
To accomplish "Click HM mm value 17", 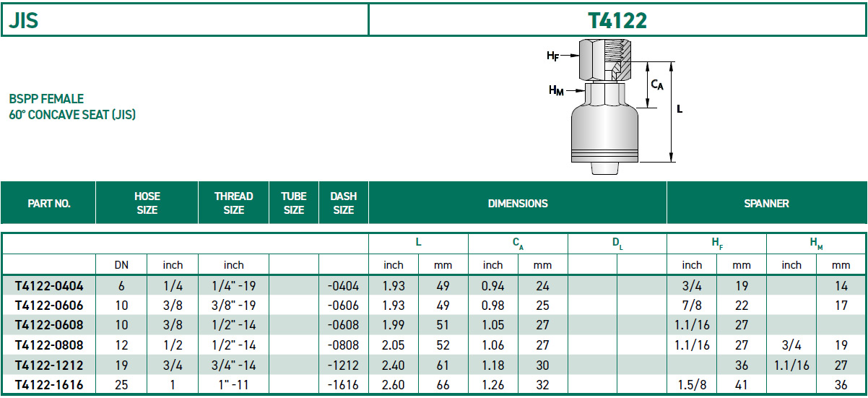I will 841,306.
